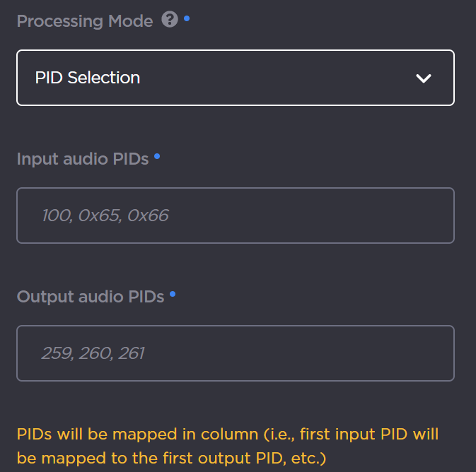Open the PID Selection combo box
Viewport: 476px width, 472px height.
coord(235,78)
